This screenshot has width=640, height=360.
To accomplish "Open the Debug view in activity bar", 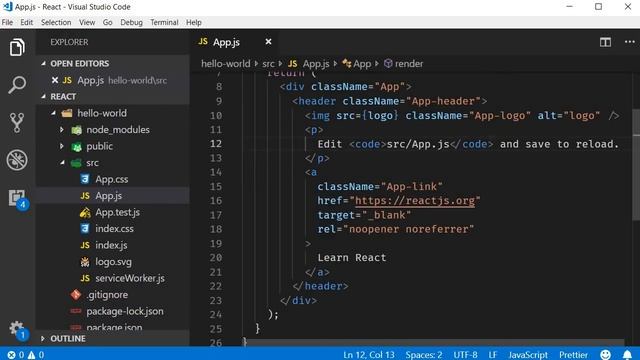I will click(17, 160).
